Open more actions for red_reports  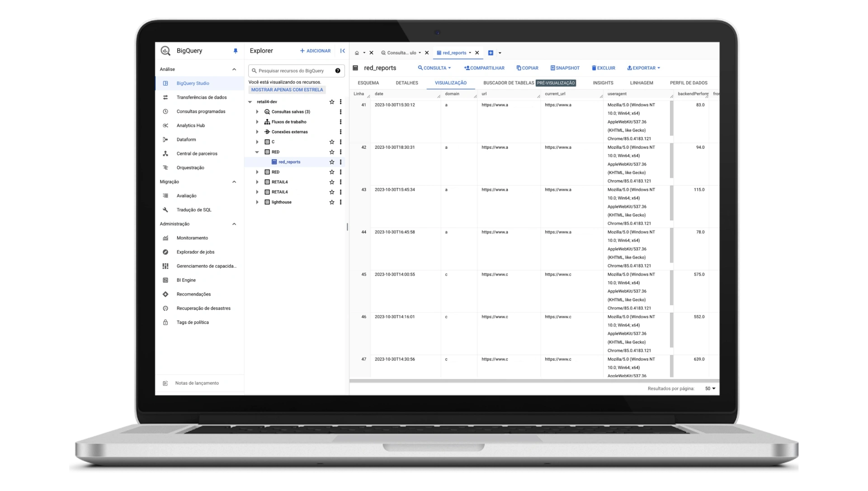340,162
